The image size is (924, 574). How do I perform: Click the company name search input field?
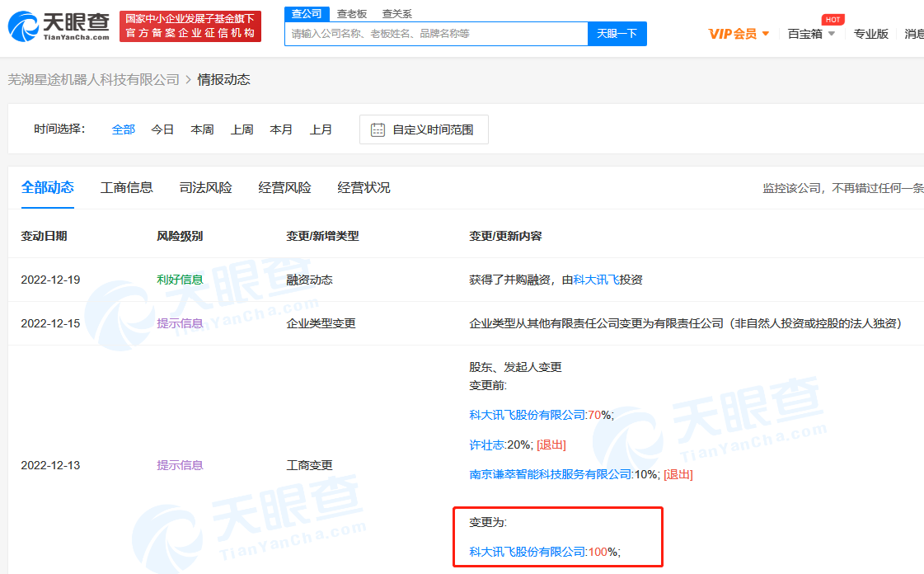(x=436, y=34)
